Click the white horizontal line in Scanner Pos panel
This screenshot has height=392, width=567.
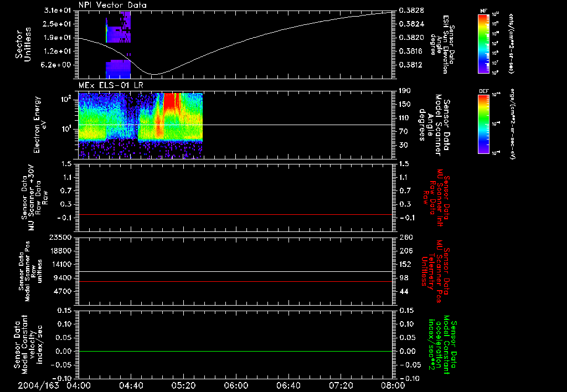pyautogui.click(x=235, y=271)
